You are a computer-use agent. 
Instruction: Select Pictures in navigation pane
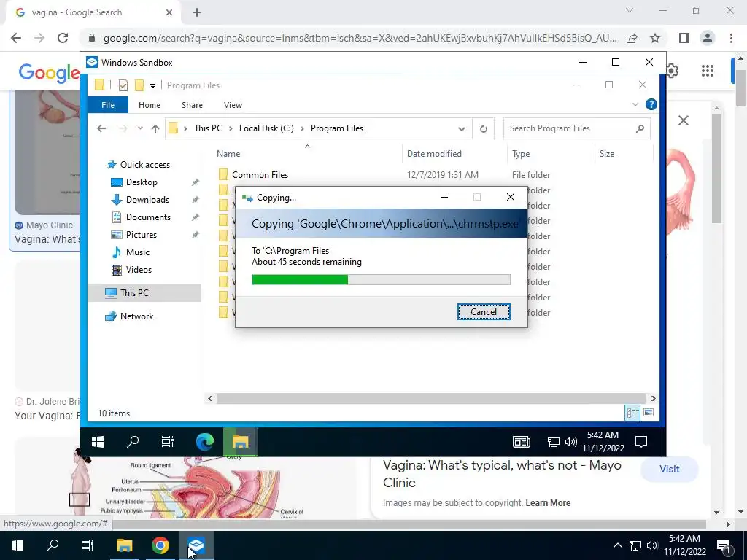tap(141, 235)
